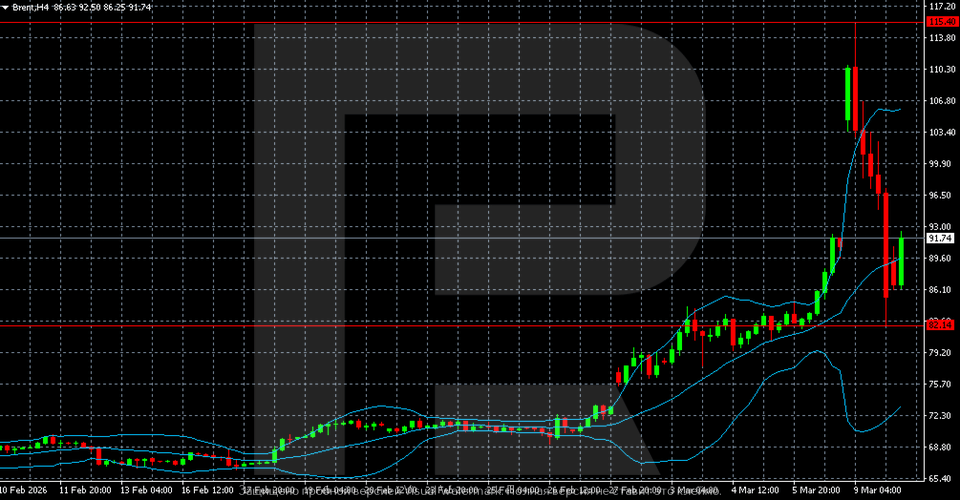Click the red 115.40 price level label

point(939,22)
